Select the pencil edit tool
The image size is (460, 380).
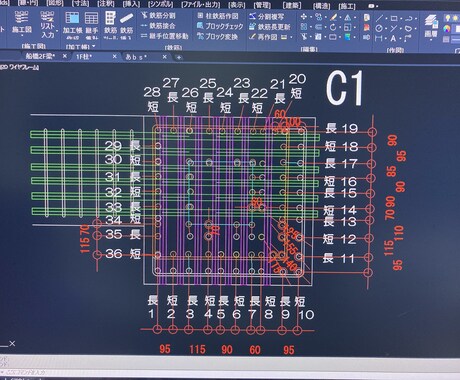click(333, 17)
